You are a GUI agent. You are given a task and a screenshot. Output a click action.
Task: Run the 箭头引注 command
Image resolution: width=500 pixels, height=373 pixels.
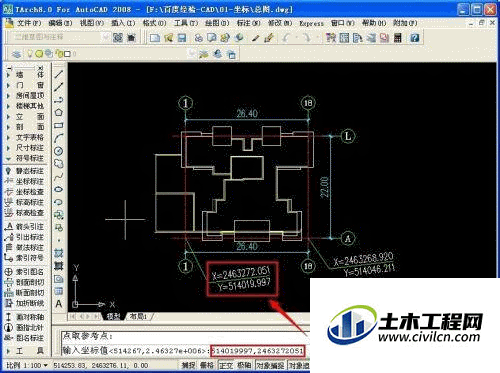click(25, 227)
